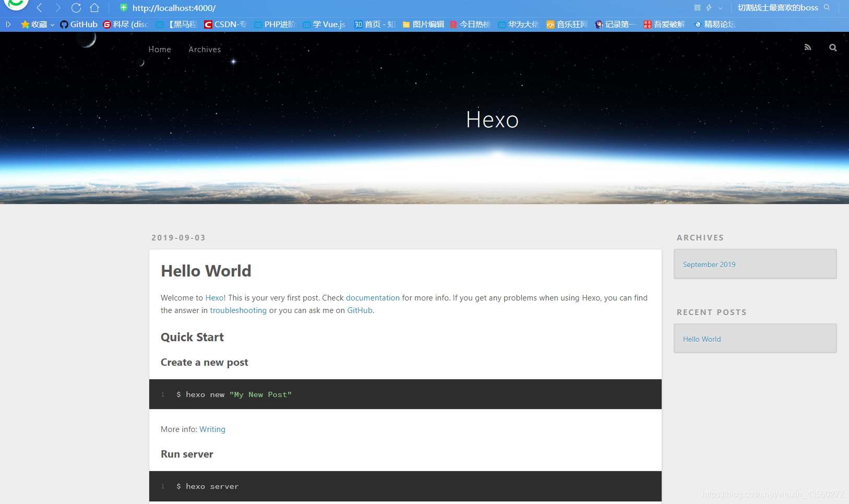This screenshot has width=849, height=504.
Task: Open the 360 browser logo menu
Action: [16, 4]
